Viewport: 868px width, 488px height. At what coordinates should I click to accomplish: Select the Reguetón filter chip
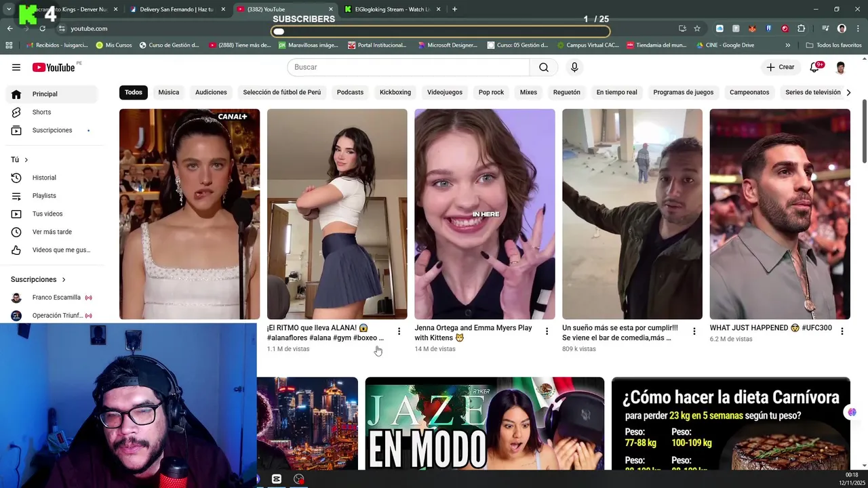click(566, 92)
